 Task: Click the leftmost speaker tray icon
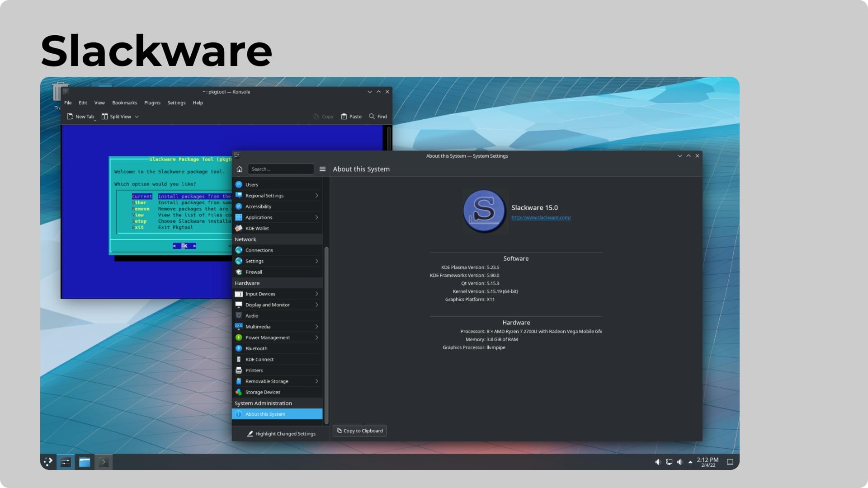click(x=658, y=462)
